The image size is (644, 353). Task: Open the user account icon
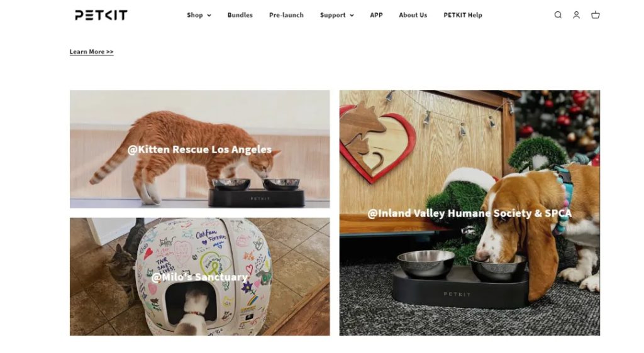click(576, 15)
